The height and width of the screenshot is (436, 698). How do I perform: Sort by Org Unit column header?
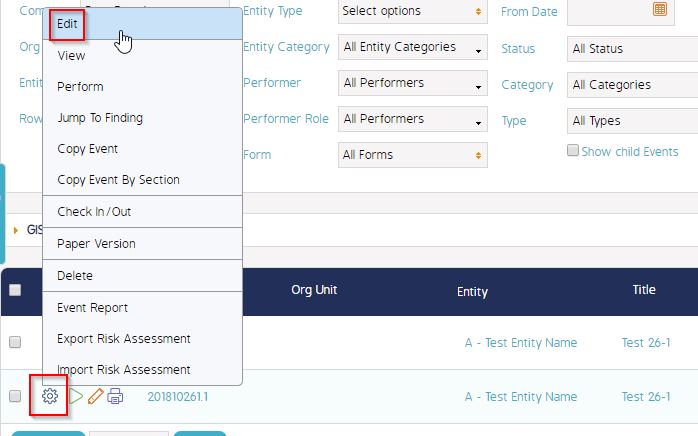point(314,290)
